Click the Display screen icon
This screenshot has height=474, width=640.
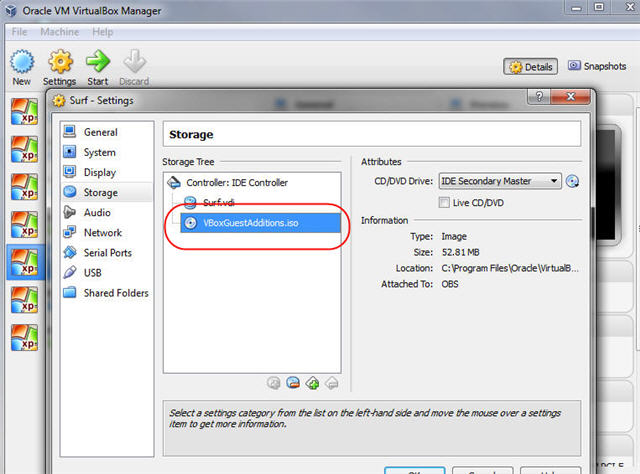click(70, 171)
